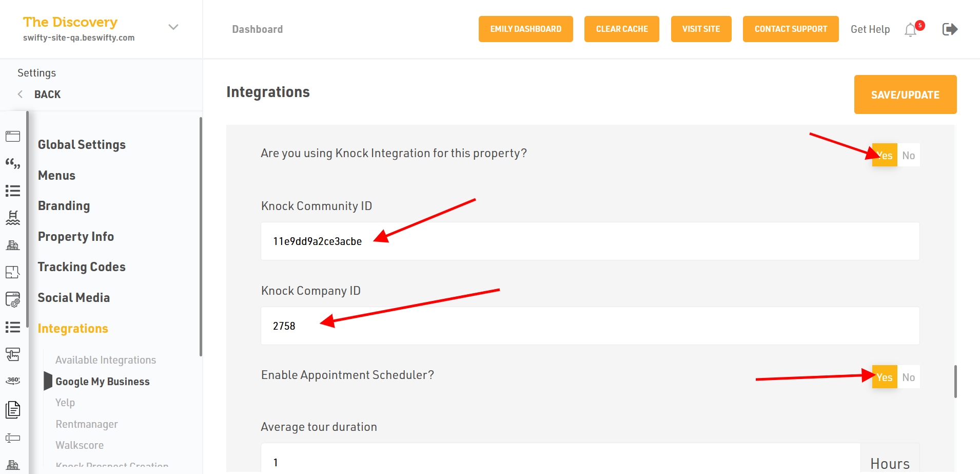The image size is (980, 474).
Task: Expand the Integrations sidebar section
Action: pos(73,329)
